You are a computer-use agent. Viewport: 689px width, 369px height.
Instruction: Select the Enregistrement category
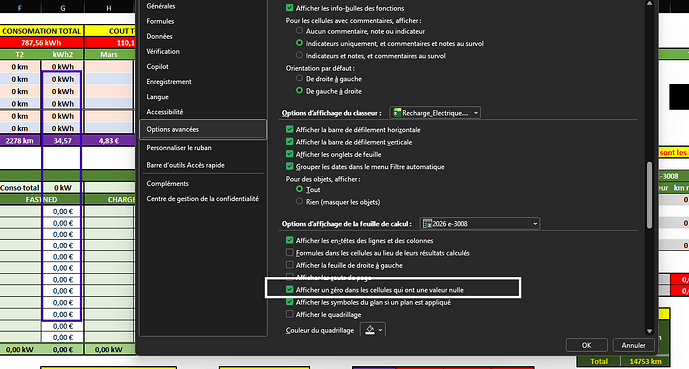coord(169,82)
